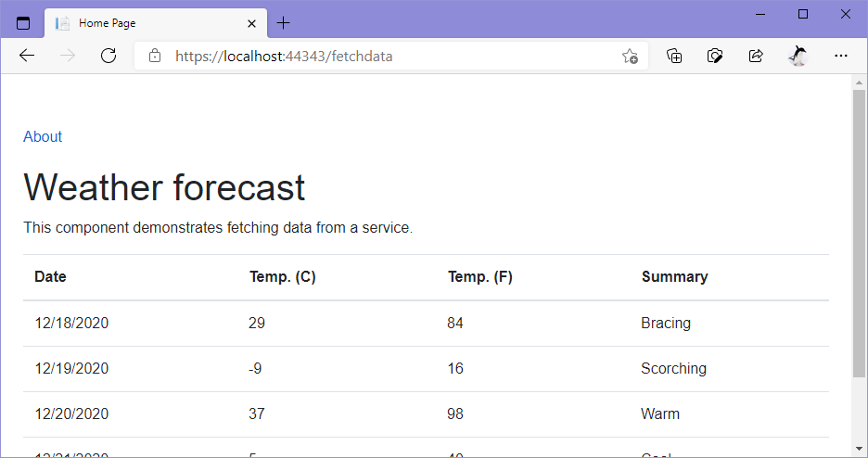View site information via the lock icon
Image resolution: width=868 pixels, height=458 pixels.
click(155, 56)
